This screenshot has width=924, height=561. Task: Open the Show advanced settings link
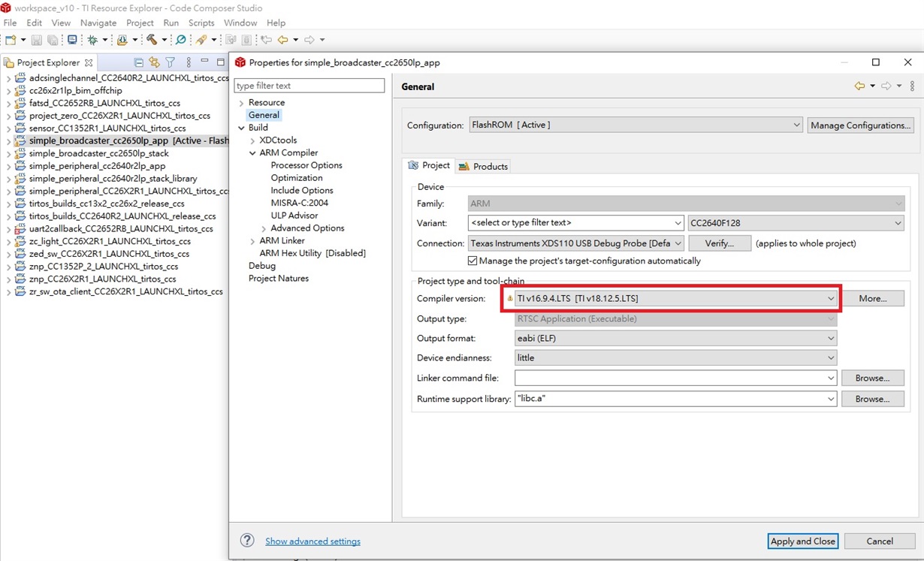coord(313,541)
